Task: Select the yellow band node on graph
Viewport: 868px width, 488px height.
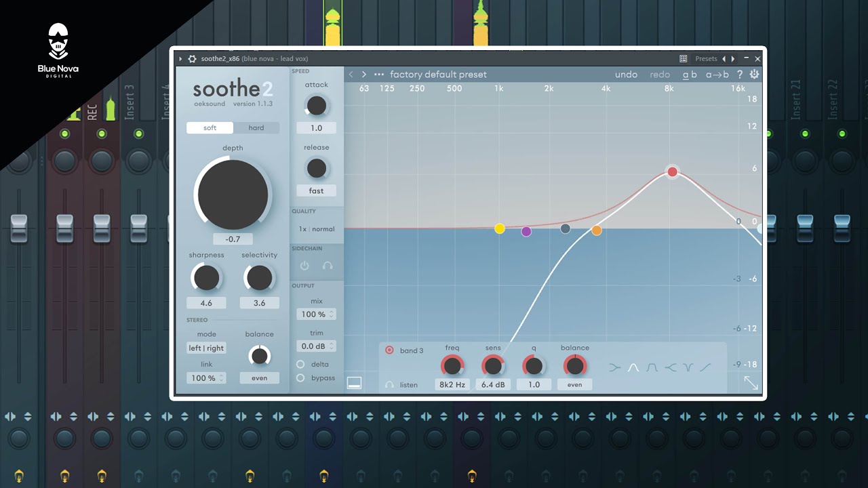Action: click(500, 228)
